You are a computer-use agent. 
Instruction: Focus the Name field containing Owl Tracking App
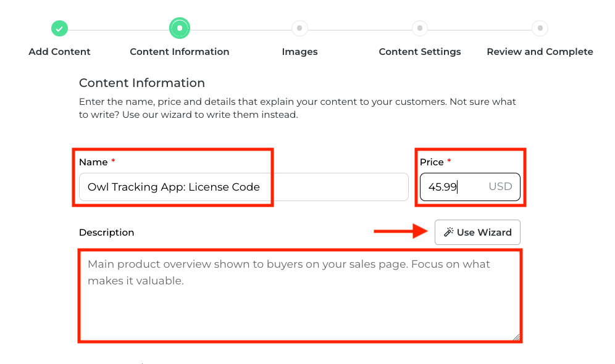tap(243, 187)
